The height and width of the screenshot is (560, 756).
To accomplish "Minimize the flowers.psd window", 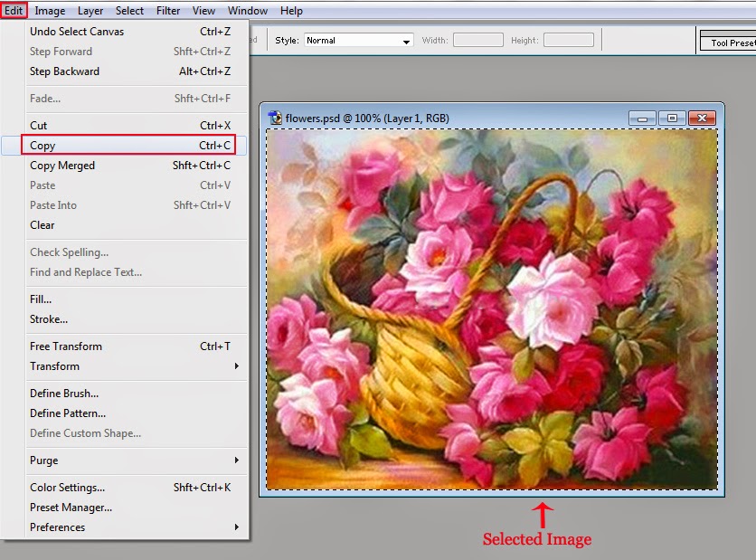I will tap(642, 119).
